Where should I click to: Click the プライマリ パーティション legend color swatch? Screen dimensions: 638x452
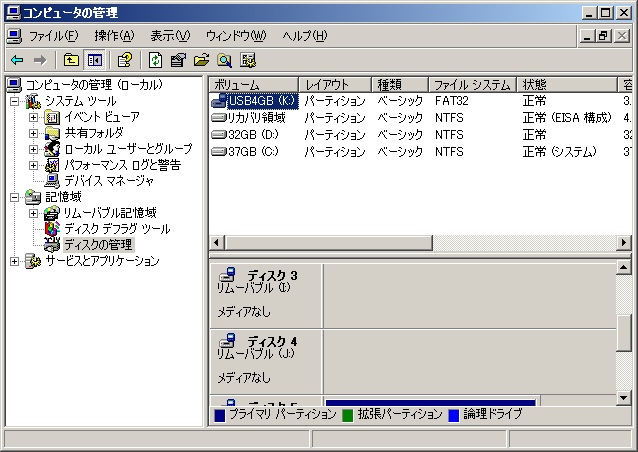pyautogui.click(x=220, y=415)
